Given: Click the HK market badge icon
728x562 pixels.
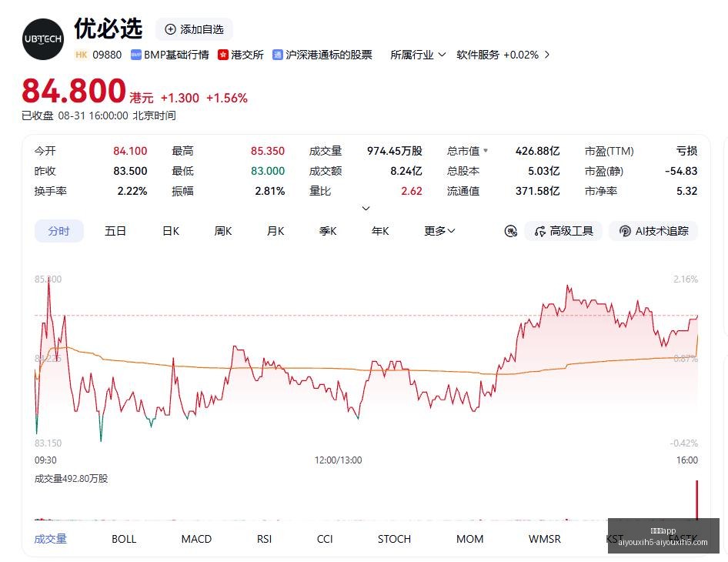Looking at the screenshot, I should [82, 55].
